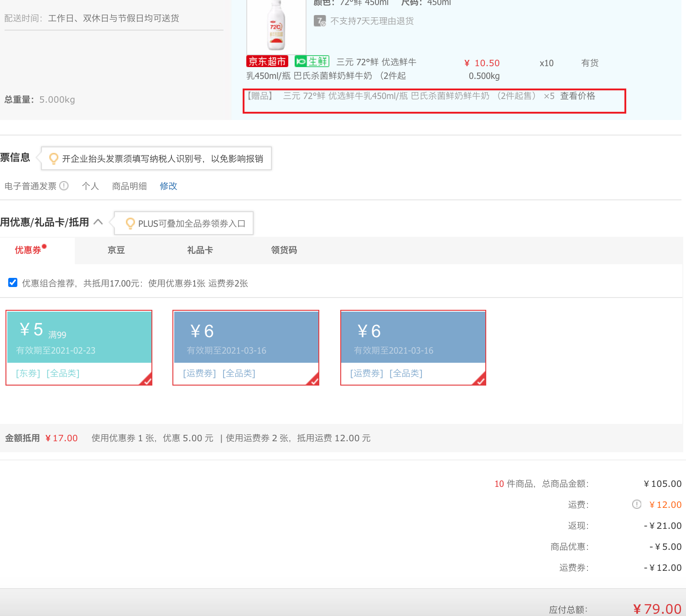Click the 返现 -¥21.00 amount
Image resolution: width=686 pixels, height=616 pixels.
[x=663, y=526]
